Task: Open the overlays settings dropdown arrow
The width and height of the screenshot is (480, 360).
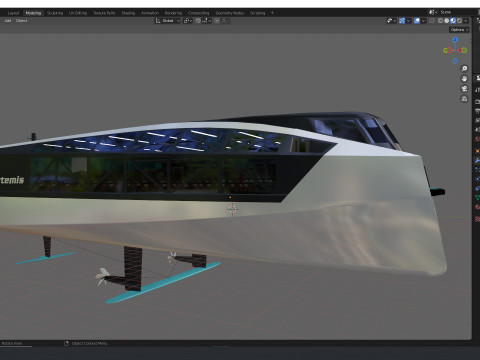Action: 423,21
